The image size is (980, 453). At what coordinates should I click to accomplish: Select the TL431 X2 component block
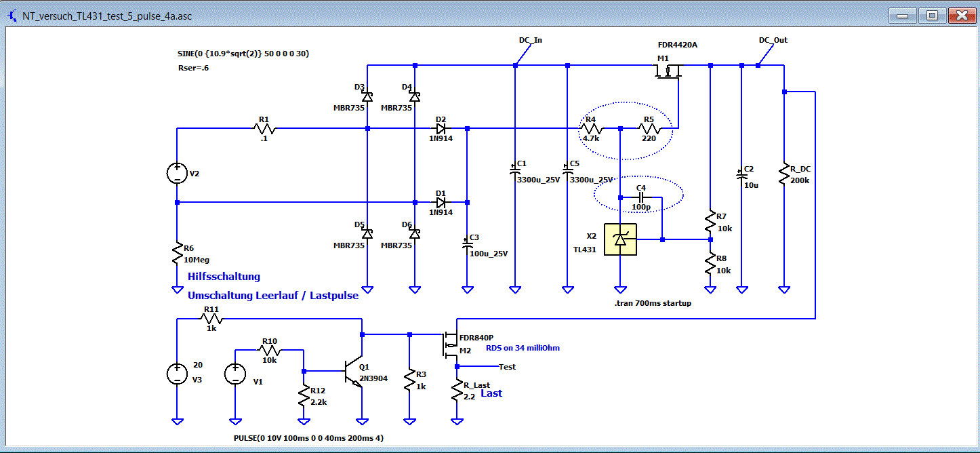click(620, 239)
